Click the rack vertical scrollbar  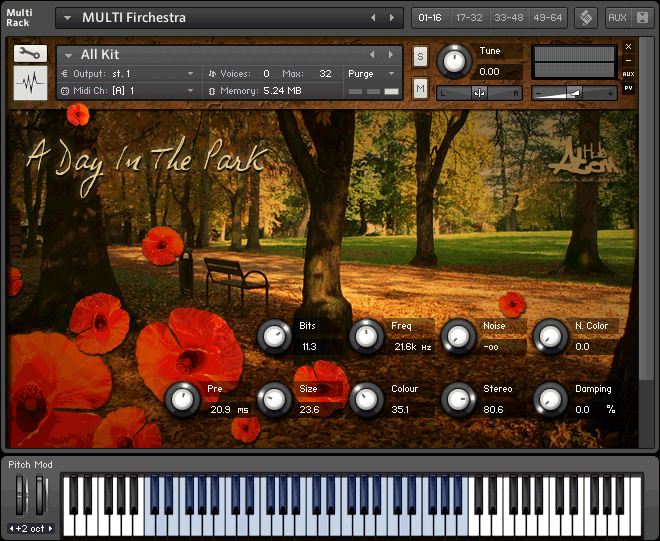(646, 208)
